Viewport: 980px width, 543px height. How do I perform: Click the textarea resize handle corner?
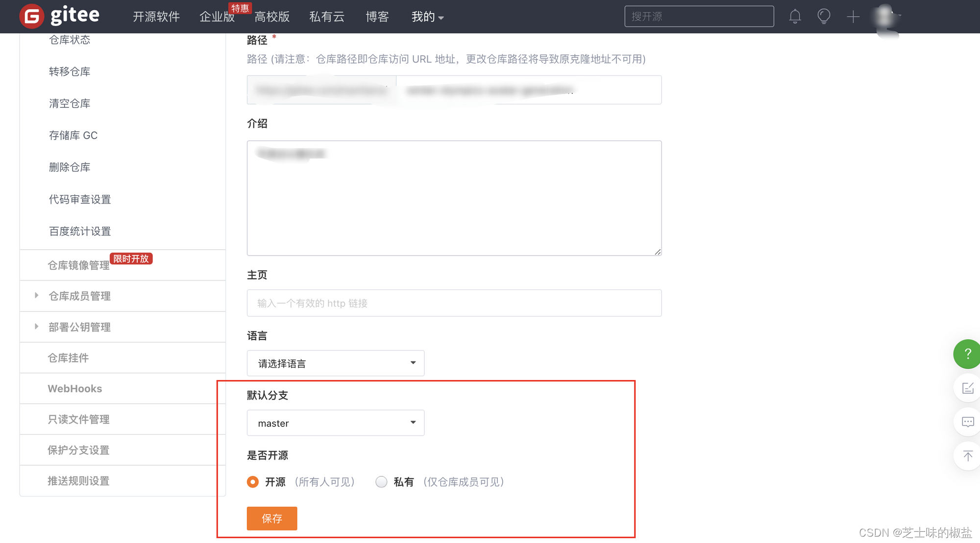click(658, 252)
